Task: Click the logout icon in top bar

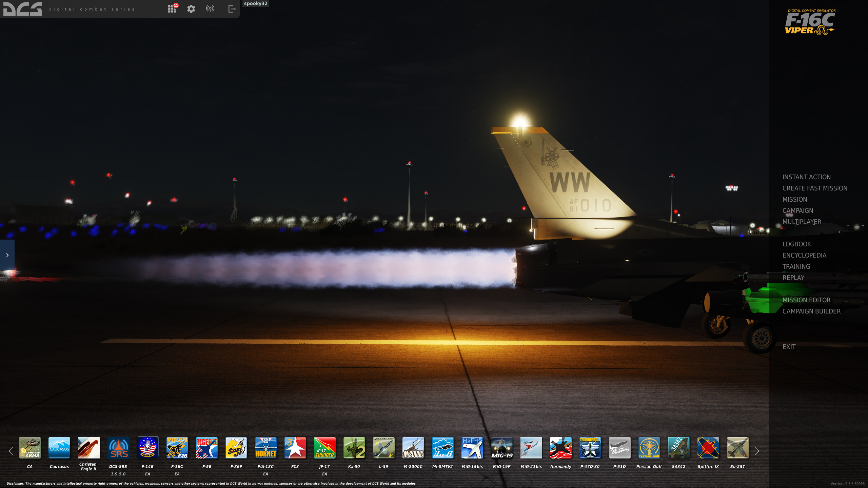Action: (232, 9)
